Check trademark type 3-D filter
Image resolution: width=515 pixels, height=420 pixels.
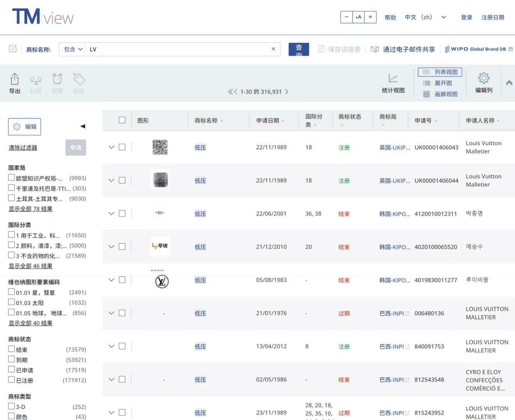12,406
